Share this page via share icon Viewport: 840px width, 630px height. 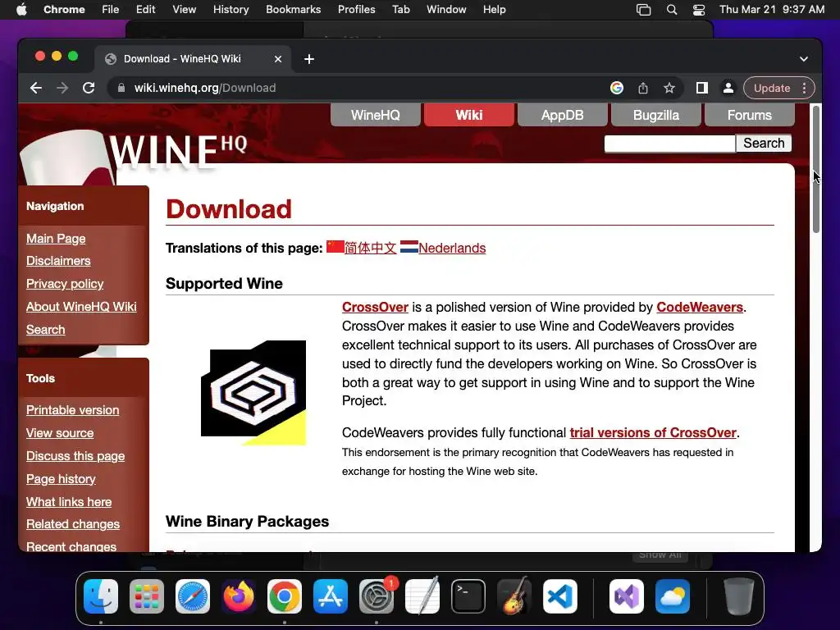tap(643, 88)
